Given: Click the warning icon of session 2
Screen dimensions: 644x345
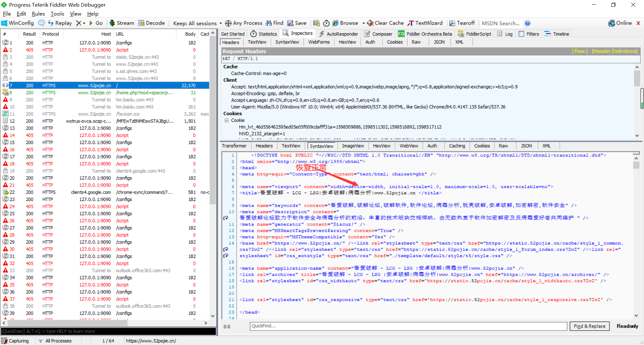Looking at the screenshot, I should (5, 50).
